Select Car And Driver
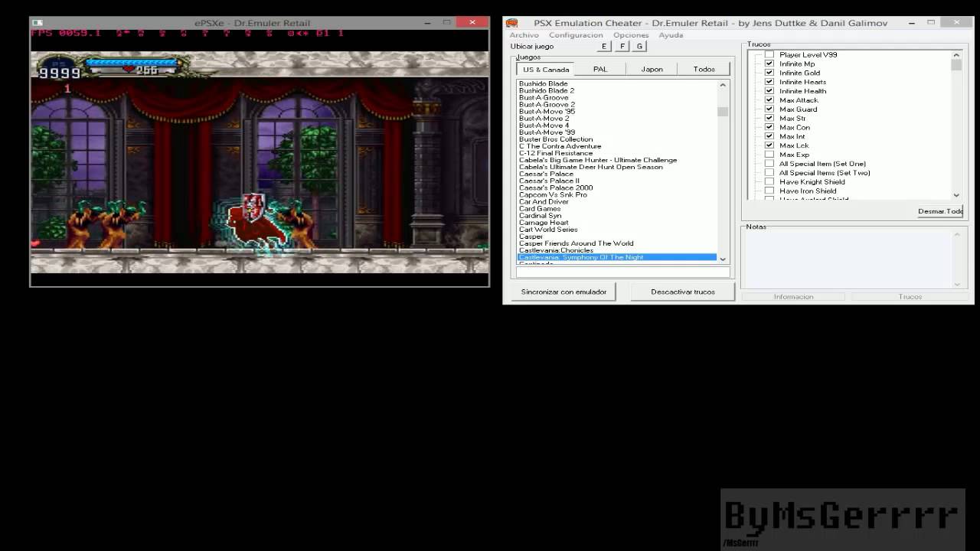The image size is (980, 551). pyautogui.click(x=544, y=201)
